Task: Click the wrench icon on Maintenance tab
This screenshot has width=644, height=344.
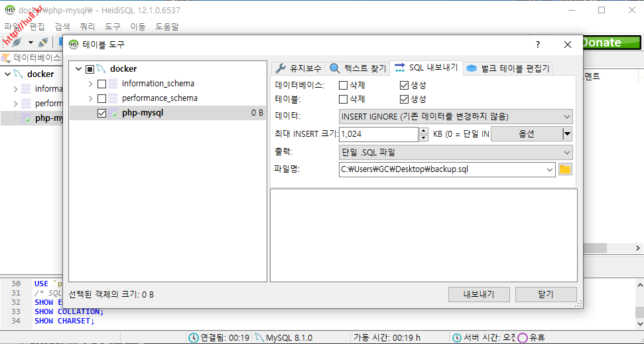Action: (x=281, y=68)
